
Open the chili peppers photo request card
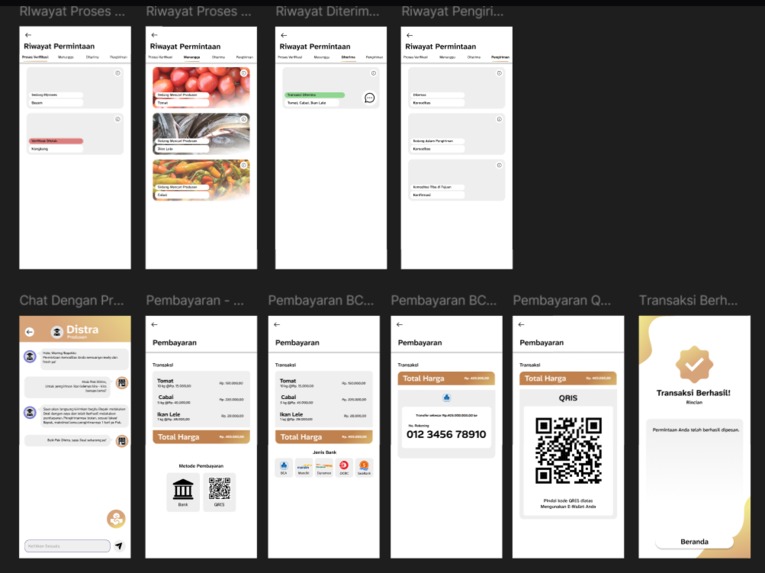[x=201, y=180]
